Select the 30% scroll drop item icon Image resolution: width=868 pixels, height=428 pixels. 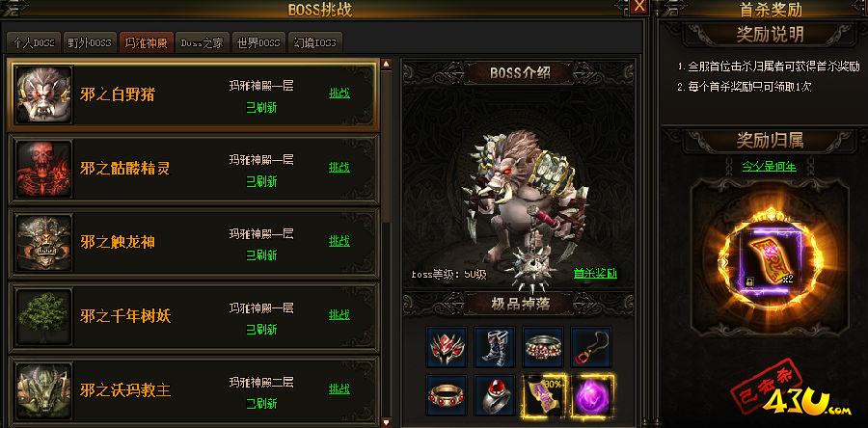click(543, 395)
